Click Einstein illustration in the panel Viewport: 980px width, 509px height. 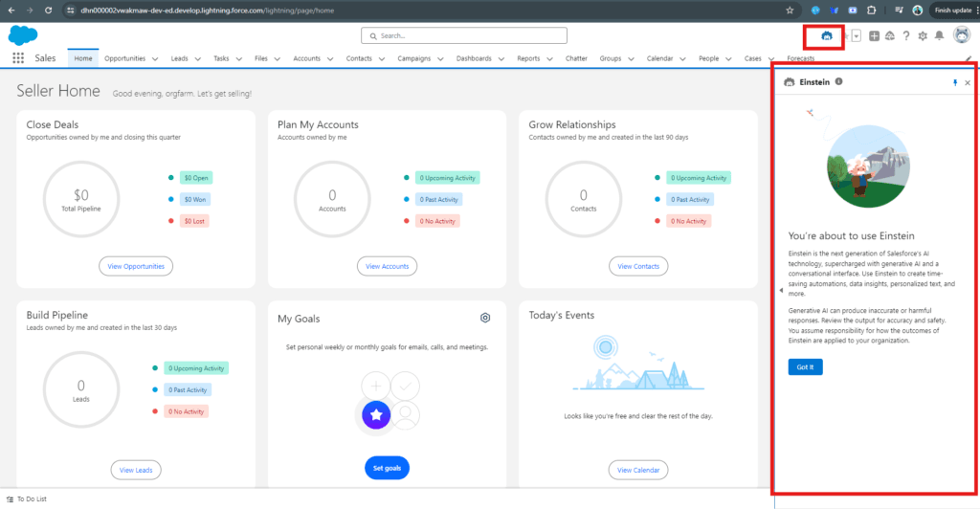click(x=867, y=166)
